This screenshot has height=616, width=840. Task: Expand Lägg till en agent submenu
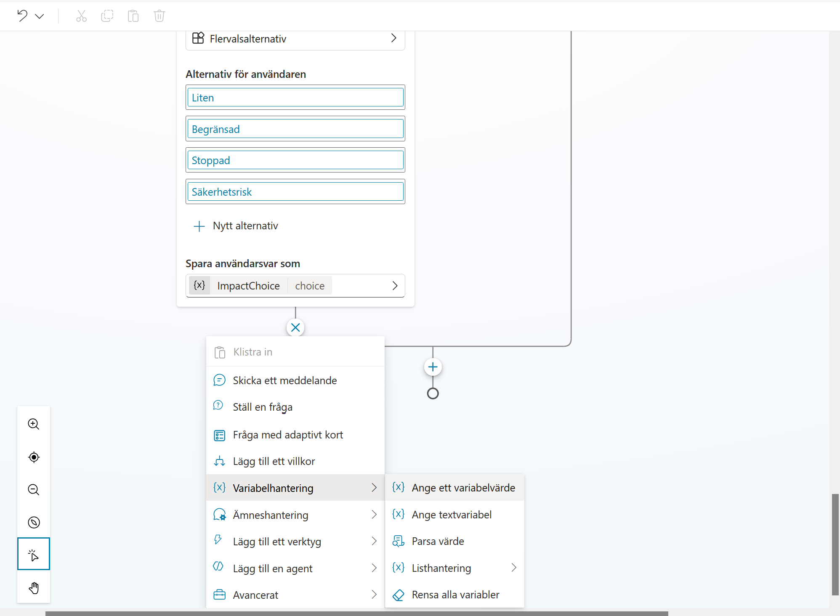point(295,568)
